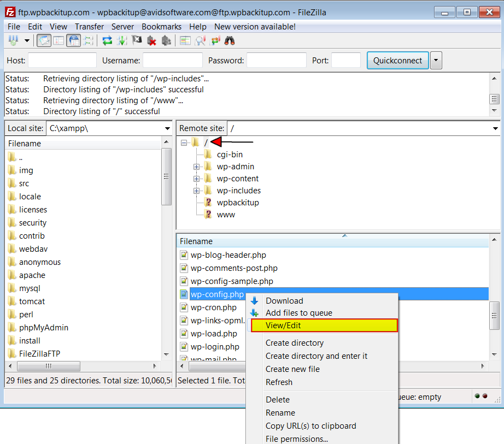Click the New version available! menu
The height and width of the screenshot is (444, 504).
(255, 27)
